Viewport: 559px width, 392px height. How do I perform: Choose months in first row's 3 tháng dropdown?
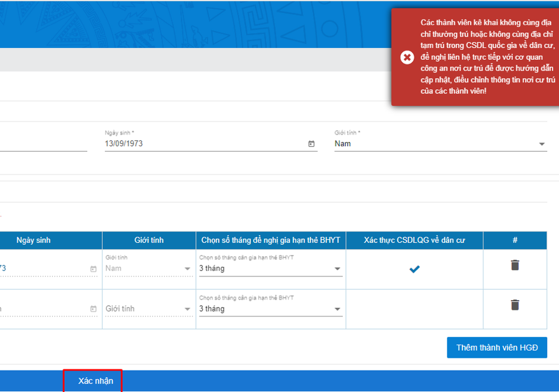coord(270,268)
